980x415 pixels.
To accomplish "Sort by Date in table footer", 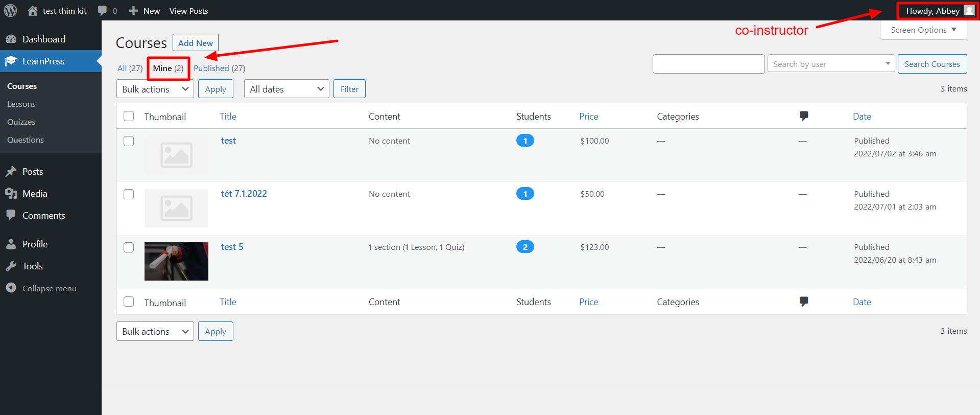I will point(862,302).
